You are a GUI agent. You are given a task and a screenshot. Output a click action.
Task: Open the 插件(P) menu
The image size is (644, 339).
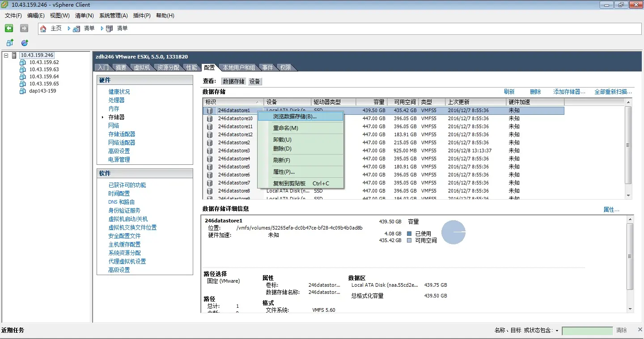pyautogui.click(x=142, y=16)
